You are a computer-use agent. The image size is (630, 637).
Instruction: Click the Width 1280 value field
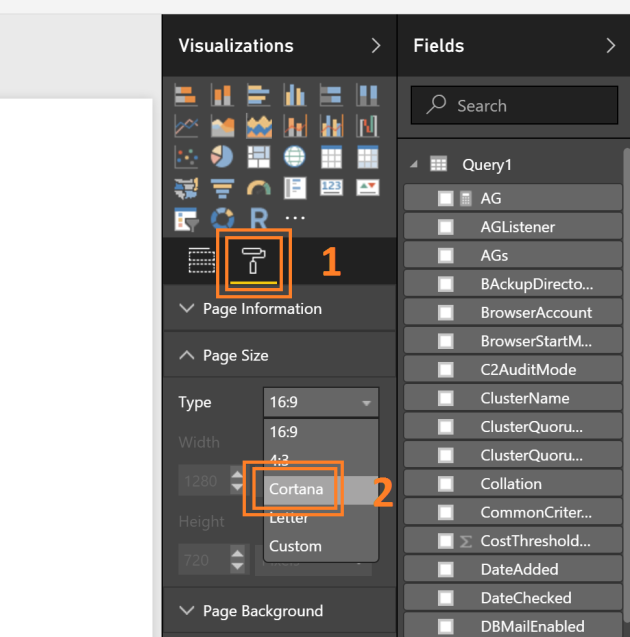[x=204, y=481]
